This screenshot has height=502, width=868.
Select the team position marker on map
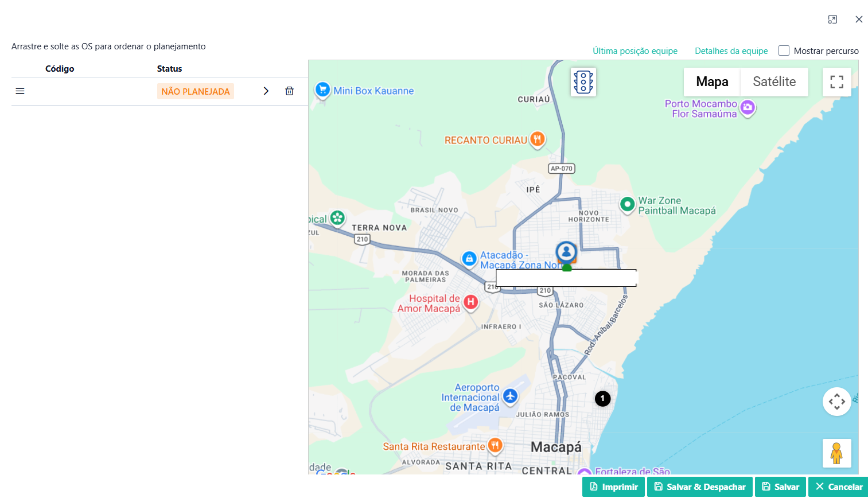coord(566,252)
